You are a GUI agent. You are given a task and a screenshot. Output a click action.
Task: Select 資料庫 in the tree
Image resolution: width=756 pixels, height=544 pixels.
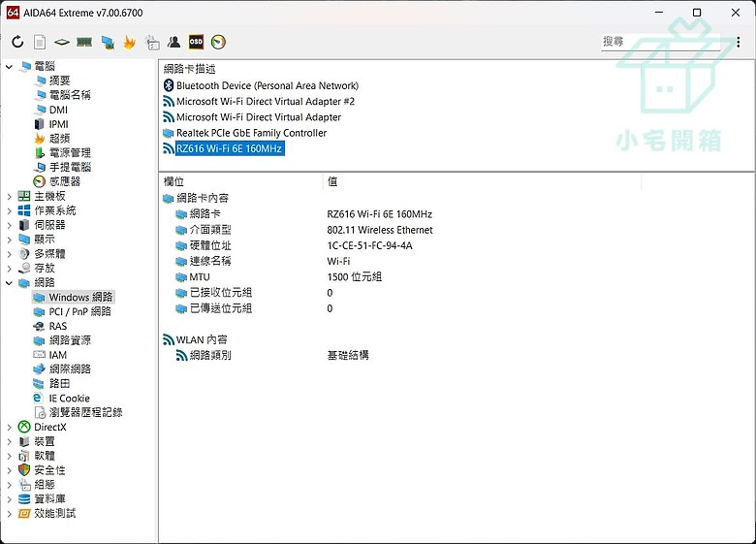pyautogui.click(x=49, y=499)
